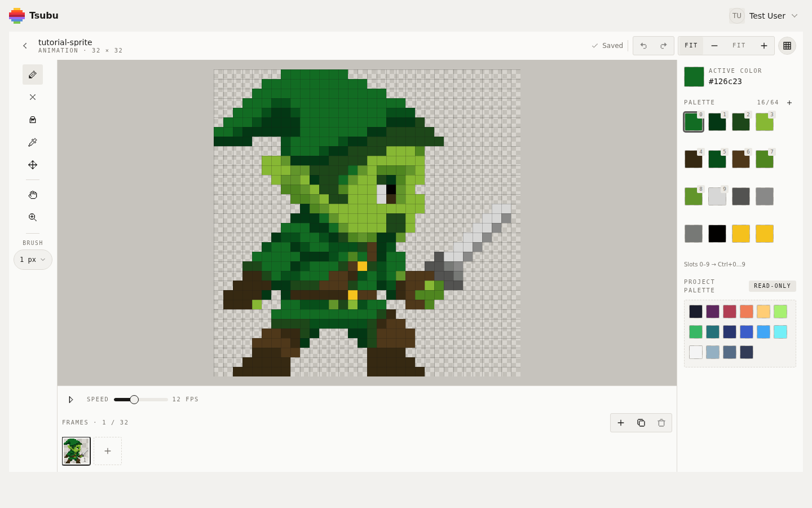The width and height of the screenshot is (812, 508).
Task: Click the Undo arrow button
Action: click(x=643, y=46)
